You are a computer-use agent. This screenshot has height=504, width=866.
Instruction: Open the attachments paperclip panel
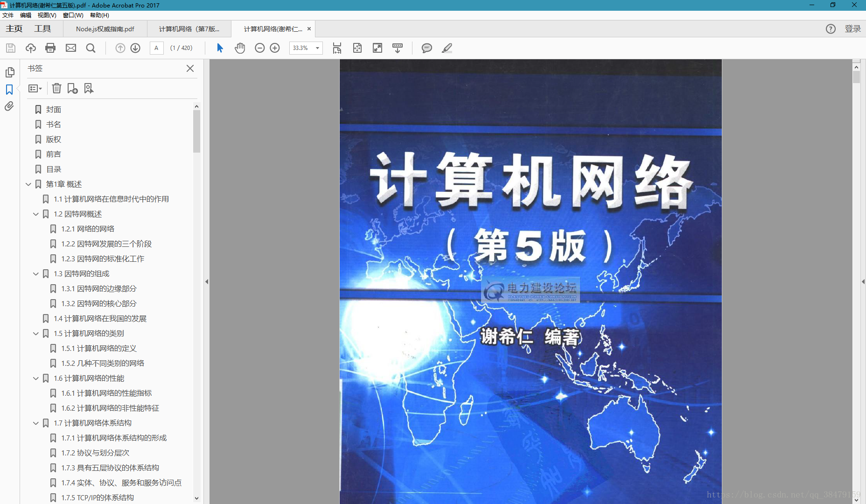coord(9,106)
